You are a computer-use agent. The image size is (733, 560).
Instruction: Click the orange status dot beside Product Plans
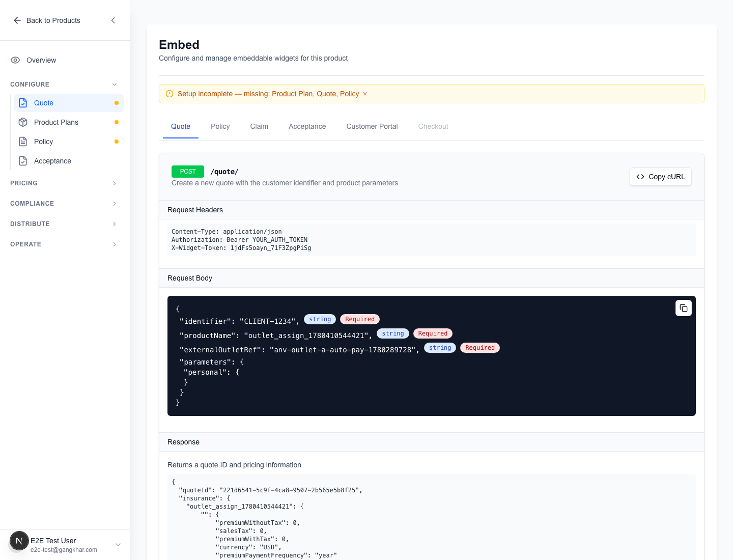pyautogui.click(x=117, y=122)
